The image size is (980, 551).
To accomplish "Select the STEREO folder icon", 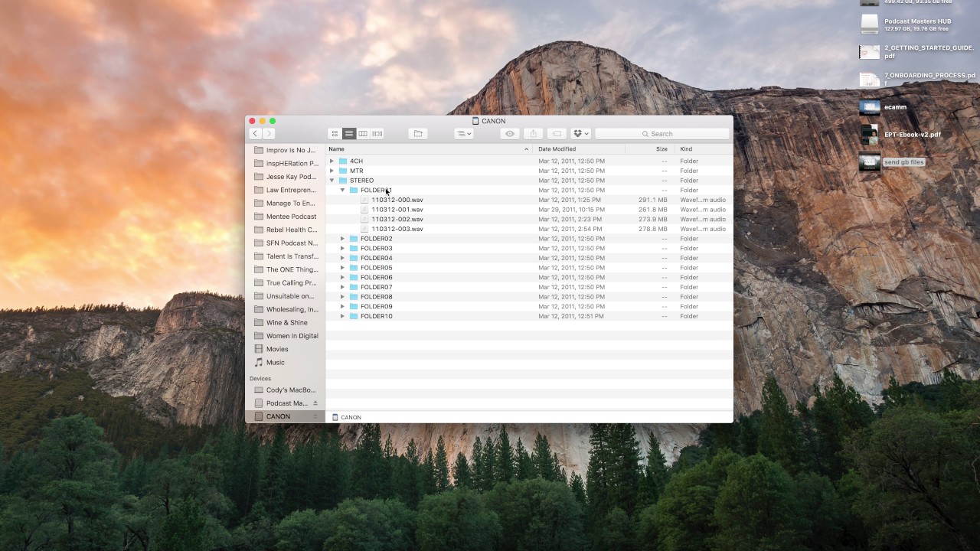I will 343,181.
